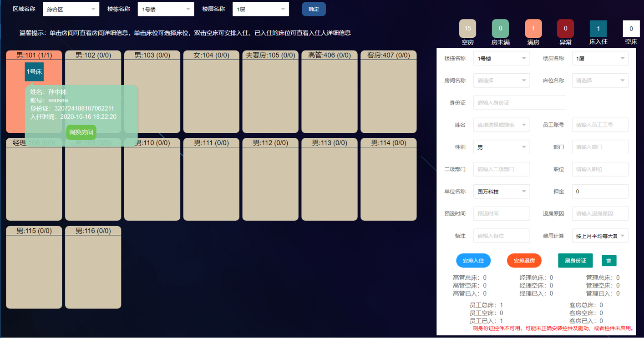Click the 床入住 status badge
Viewport: 644px width, 338px height.
(598, 29)
